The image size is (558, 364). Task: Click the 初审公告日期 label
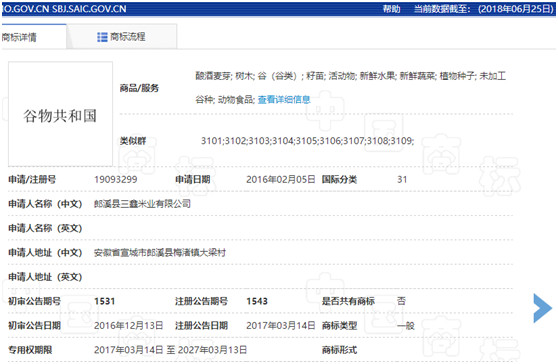[x=35, y=326]
